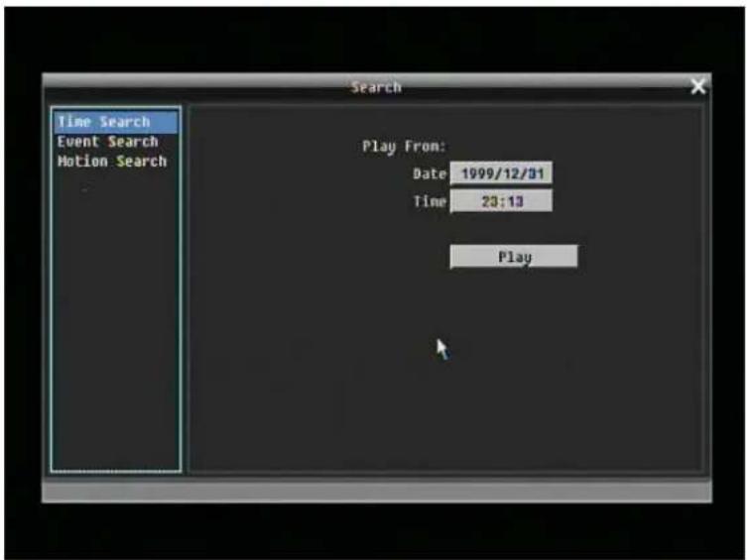The width and height of the screenshot is (747, 560).
Task: Click the Time field showing 23:13
Action: coord(501,201)
